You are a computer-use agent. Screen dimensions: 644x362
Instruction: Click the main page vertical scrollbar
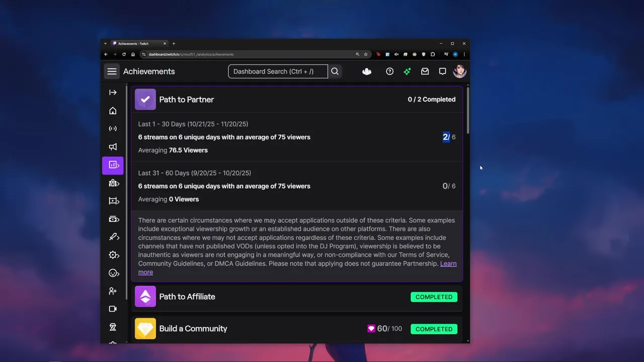[x=468, y=111]
